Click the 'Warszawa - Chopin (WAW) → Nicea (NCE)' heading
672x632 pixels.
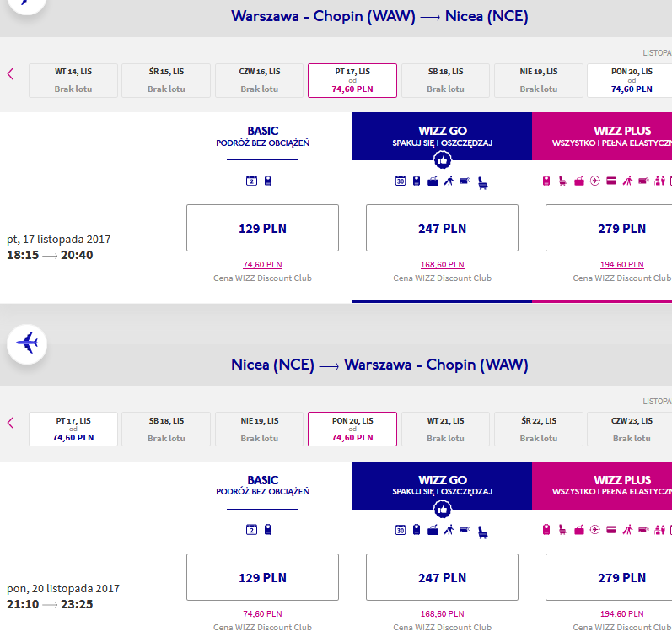(x=379, y=16)
